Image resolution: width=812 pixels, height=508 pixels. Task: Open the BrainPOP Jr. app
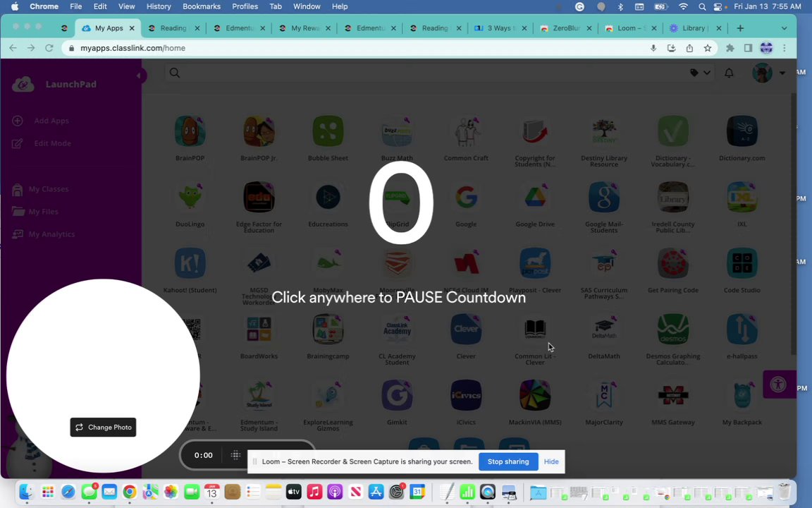coord(259,131)
